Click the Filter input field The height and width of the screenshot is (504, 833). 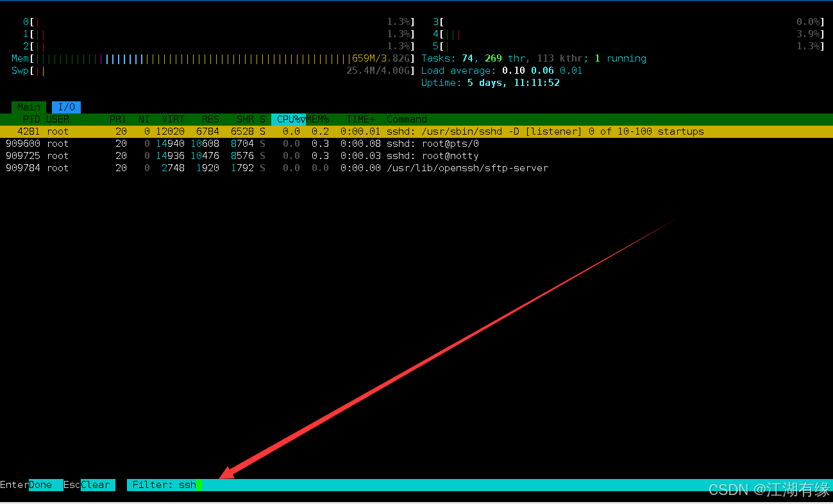[480, 485]
